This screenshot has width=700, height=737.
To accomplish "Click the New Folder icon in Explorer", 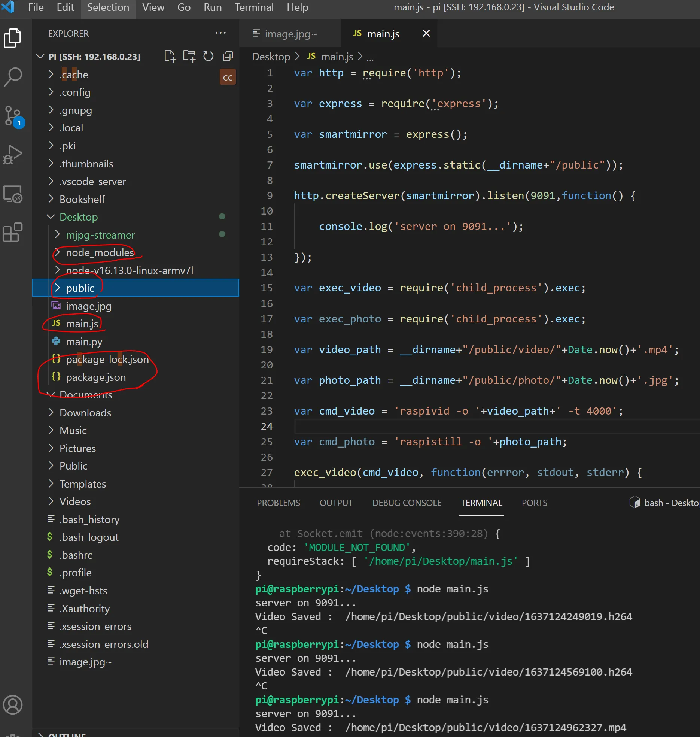I will [x=189, y=57].
